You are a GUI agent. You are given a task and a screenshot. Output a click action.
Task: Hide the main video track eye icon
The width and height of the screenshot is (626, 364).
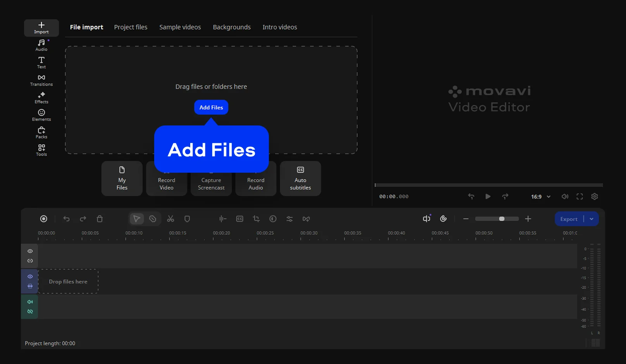coord(30,276)
